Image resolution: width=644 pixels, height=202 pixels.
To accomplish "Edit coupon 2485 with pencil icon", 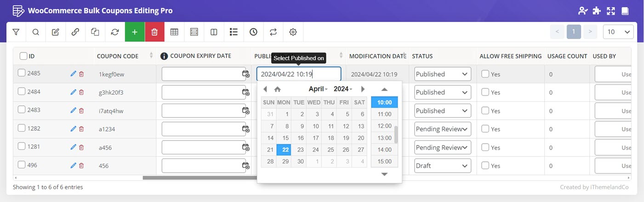I will (73, 74).
